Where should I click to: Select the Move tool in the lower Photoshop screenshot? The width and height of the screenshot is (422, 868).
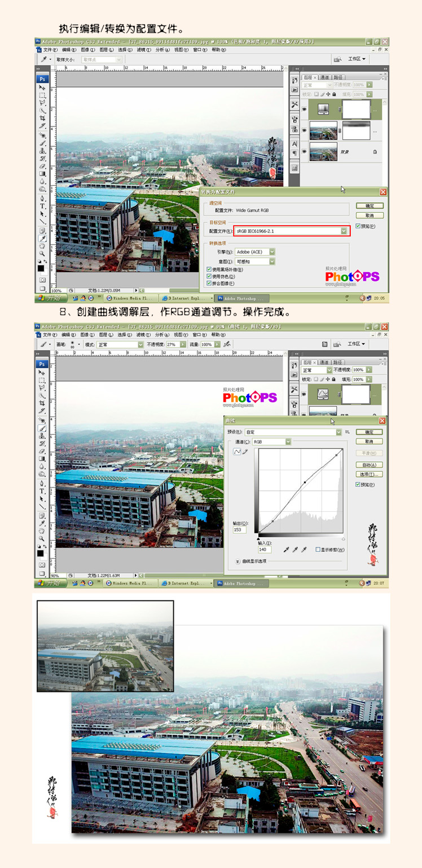(x=42, y=372)
